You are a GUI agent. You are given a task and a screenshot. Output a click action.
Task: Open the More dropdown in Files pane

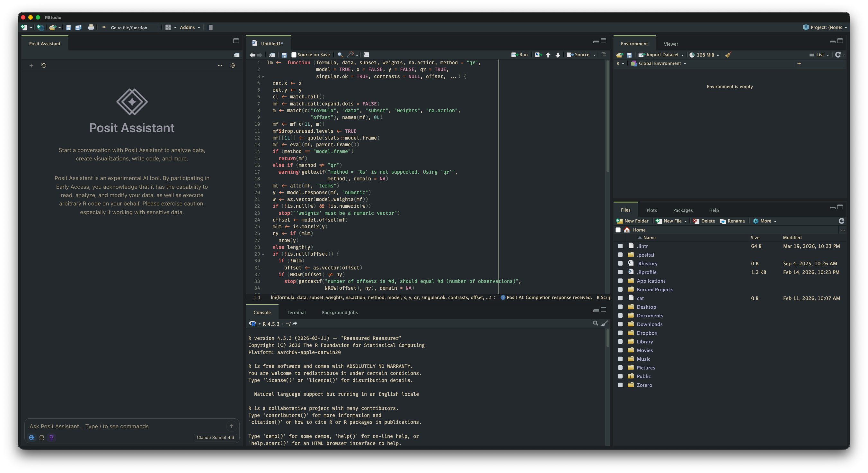coord(764,221)
